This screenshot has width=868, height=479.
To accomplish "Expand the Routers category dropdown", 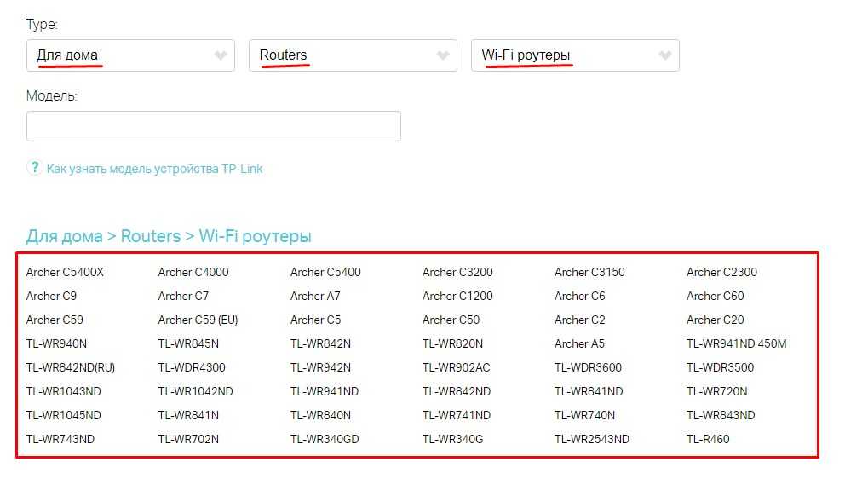I will 353,55.
